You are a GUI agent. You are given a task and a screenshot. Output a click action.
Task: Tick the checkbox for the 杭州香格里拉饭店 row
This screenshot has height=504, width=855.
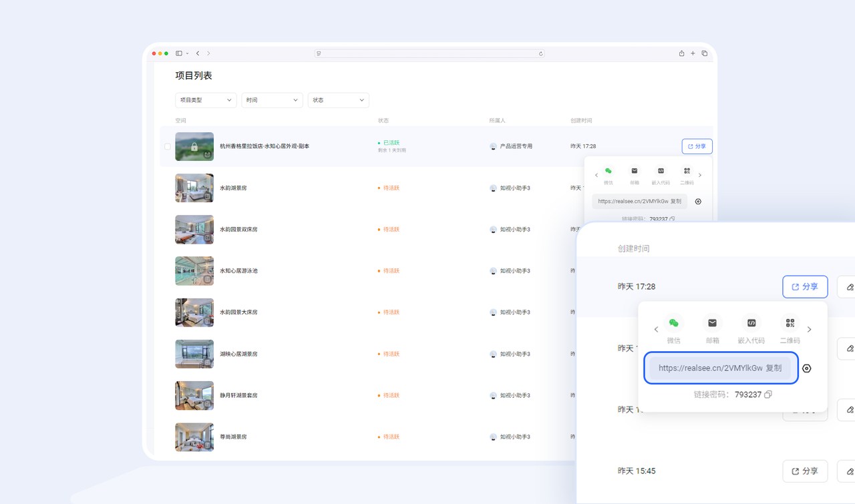[x=167, y=146]
